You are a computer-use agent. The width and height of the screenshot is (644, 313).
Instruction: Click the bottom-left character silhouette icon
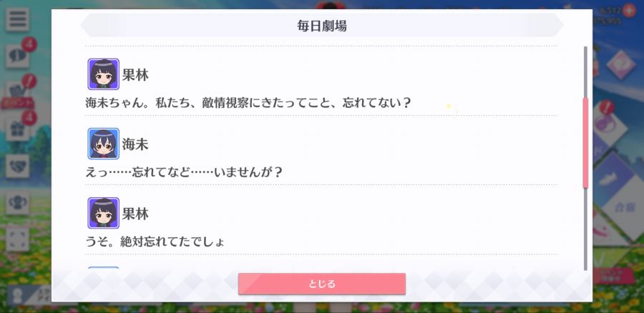point(18,296)
